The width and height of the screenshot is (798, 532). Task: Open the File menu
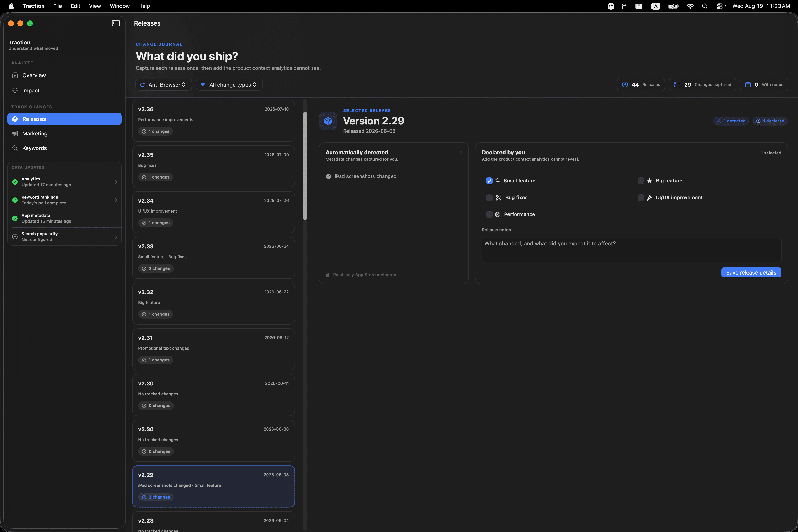[57, 6]
